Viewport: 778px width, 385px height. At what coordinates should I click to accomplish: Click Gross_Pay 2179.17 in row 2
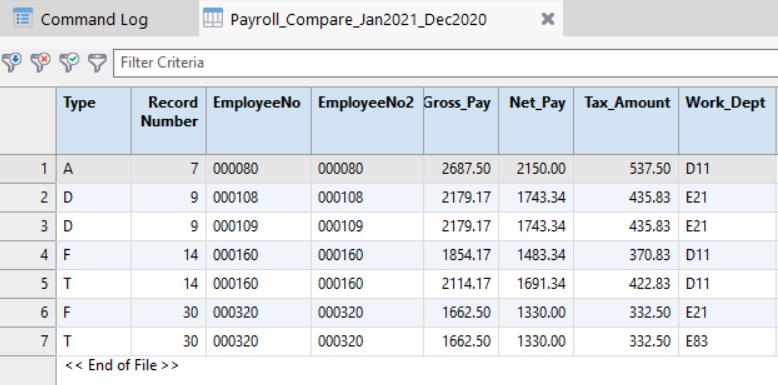[461, 197]
